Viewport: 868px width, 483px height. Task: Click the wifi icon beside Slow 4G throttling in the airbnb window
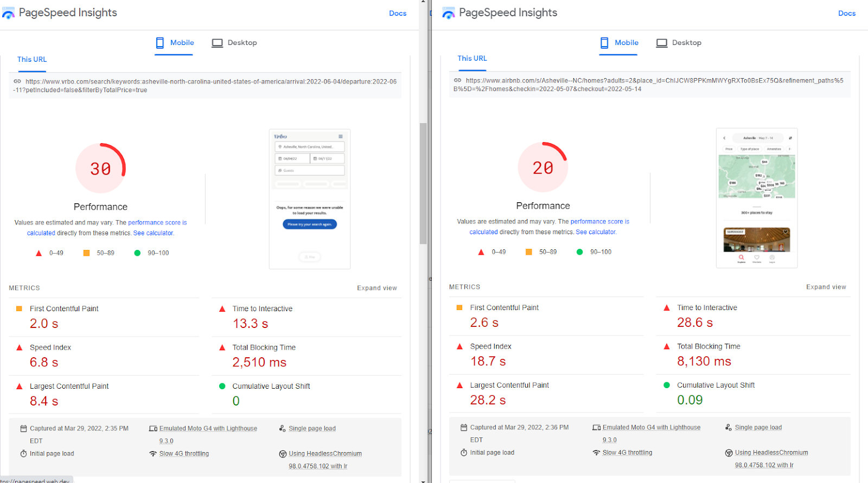pyautogui.click(x=597, y=453)
